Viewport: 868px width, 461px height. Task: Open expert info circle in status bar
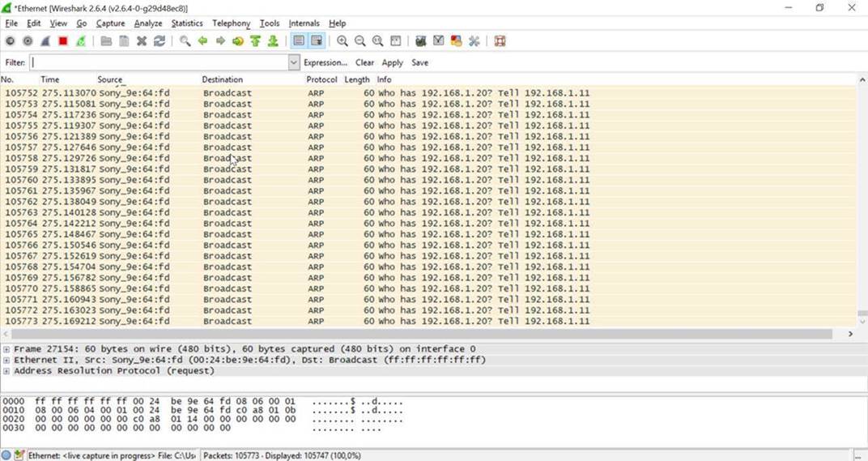click(x=6, y=455)
